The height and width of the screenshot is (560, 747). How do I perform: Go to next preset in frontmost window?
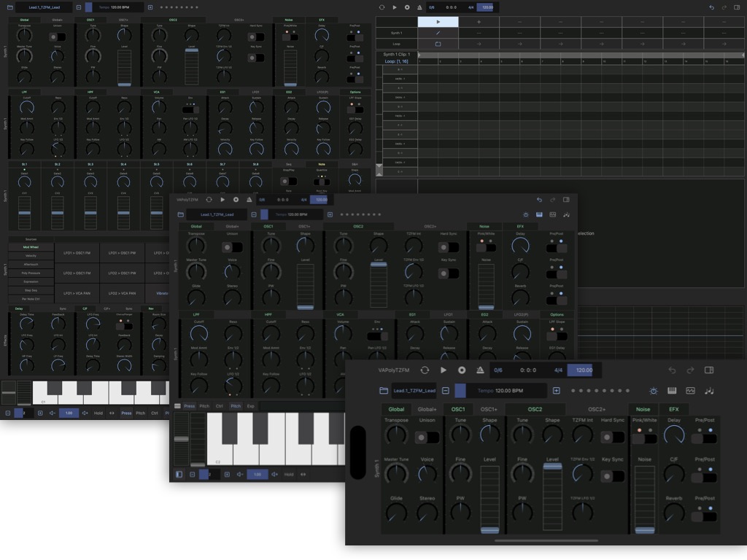pos(556,391)
